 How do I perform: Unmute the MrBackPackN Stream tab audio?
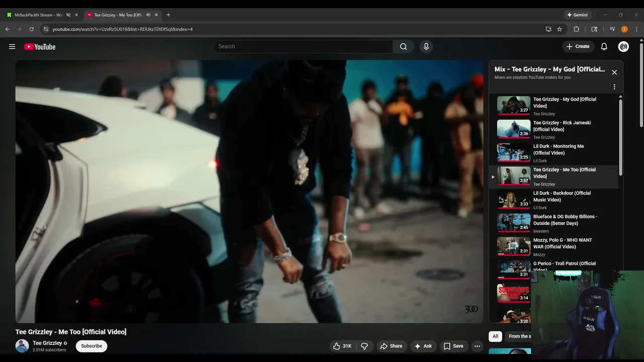pyautogui.click(x=68, y=15)
